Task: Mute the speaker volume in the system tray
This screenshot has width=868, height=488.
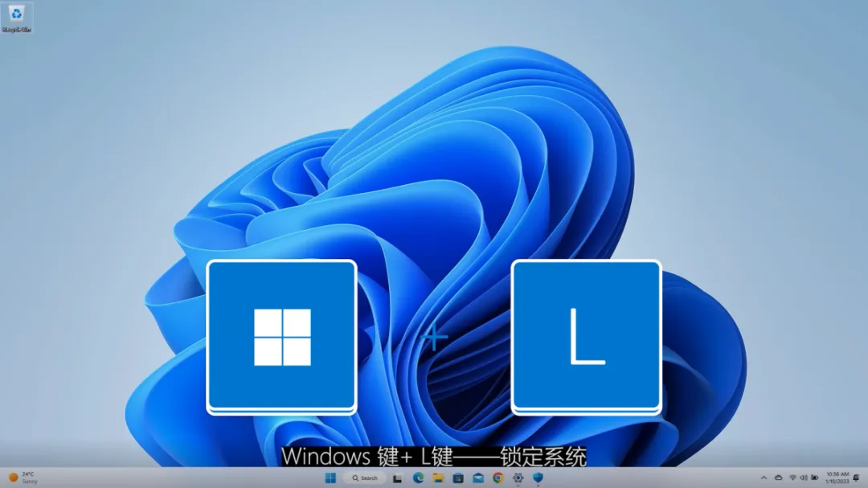Action: click(x=805, y=478)
